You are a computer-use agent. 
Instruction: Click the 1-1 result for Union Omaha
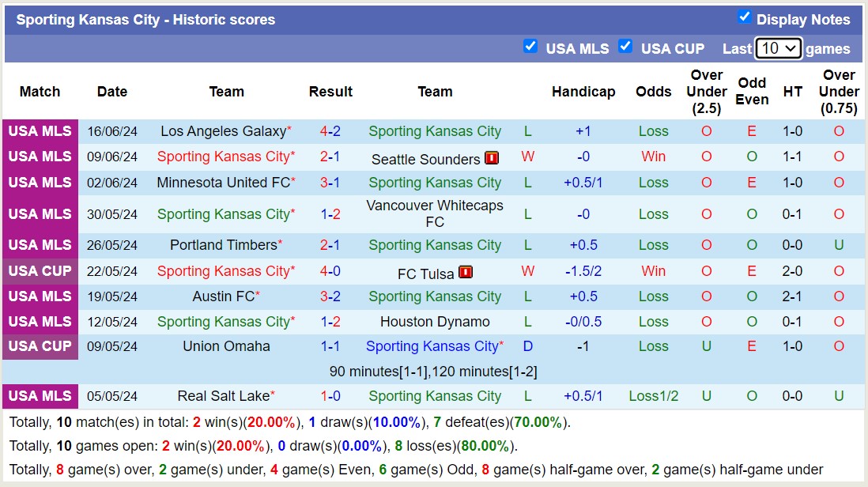(x=330, y=346)
